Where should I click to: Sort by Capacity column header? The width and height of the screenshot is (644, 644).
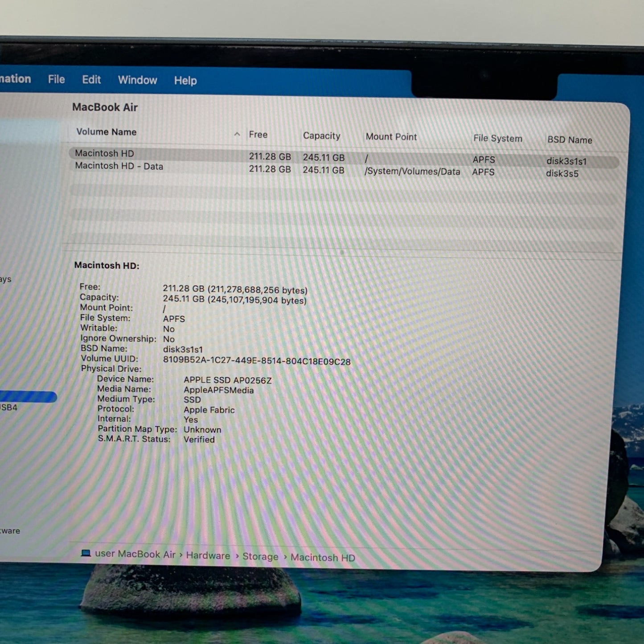coord(321,136)
